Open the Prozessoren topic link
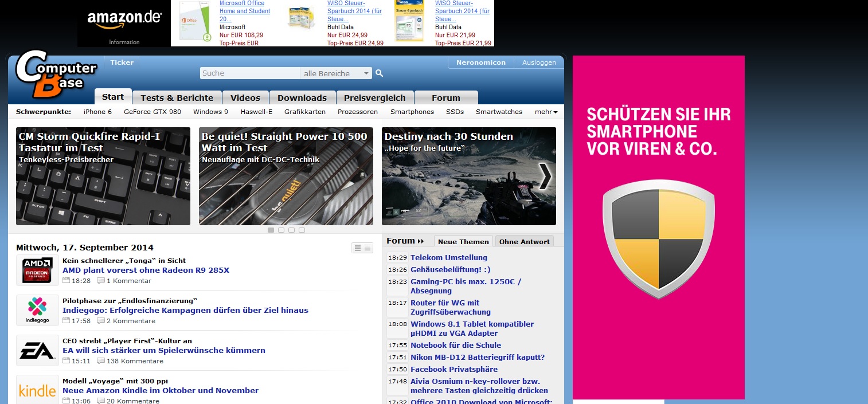Image resolution: width=868 pixels, height=404 pixels. (x=358, y=112)
